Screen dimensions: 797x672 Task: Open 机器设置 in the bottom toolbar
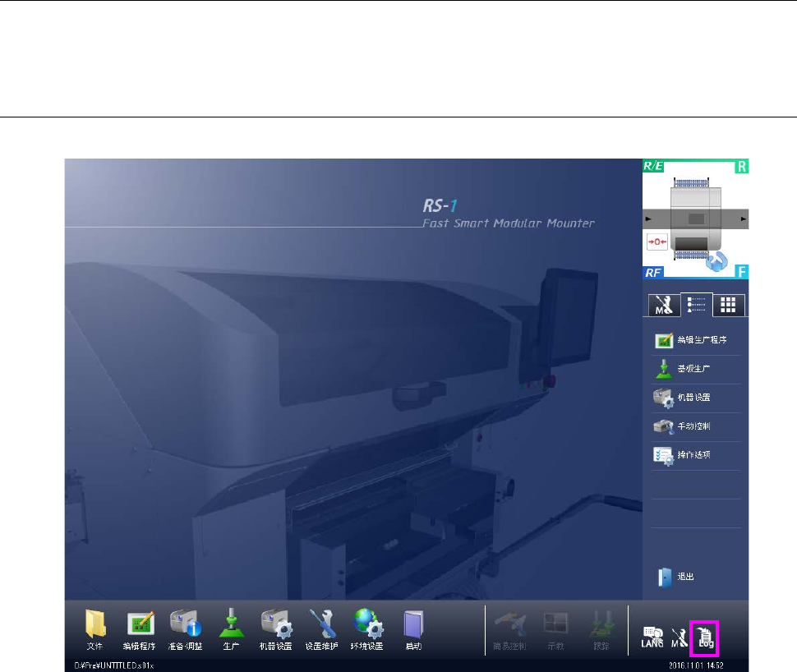pos(276,629)
